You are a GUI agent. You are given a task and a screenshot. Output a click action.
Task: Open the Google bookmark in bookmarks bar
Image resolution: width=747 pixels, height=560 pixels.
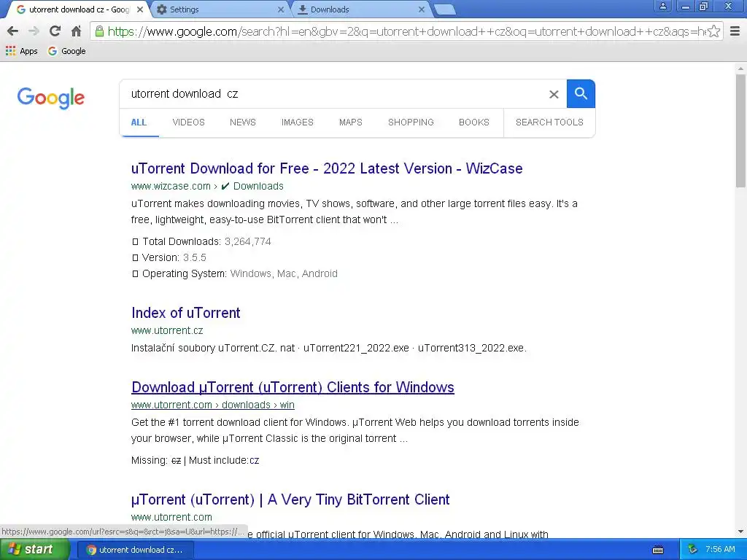[66, 51]
